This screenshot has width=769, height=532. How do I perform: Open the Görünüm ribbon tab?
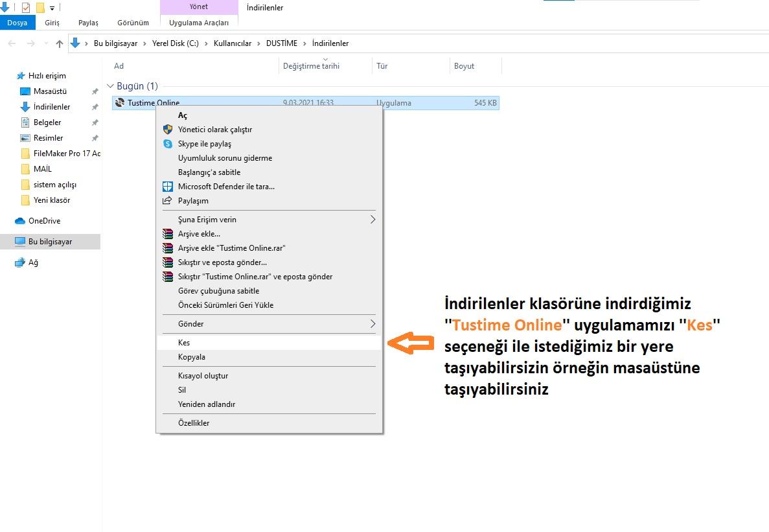133,23
